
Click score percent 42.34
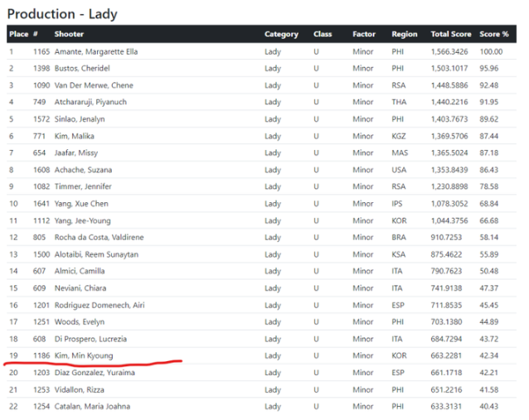489,355
